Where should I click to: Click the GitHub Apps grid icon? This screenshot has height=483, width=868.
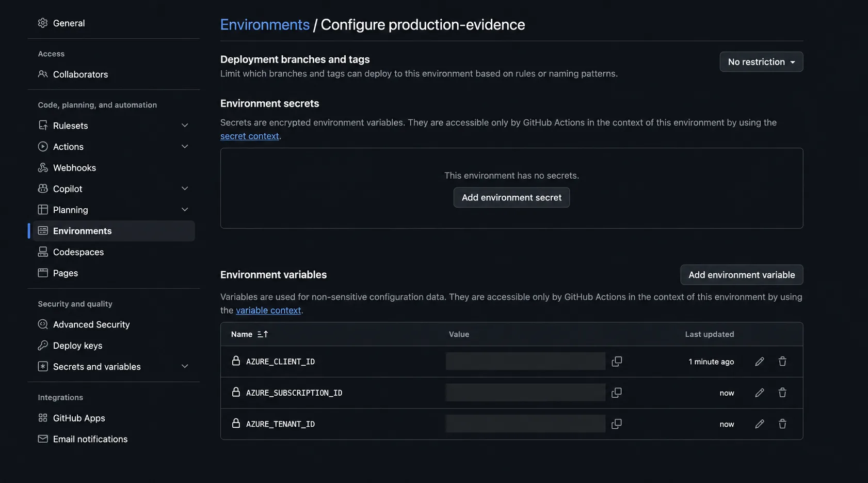click(x=43, y=418)
